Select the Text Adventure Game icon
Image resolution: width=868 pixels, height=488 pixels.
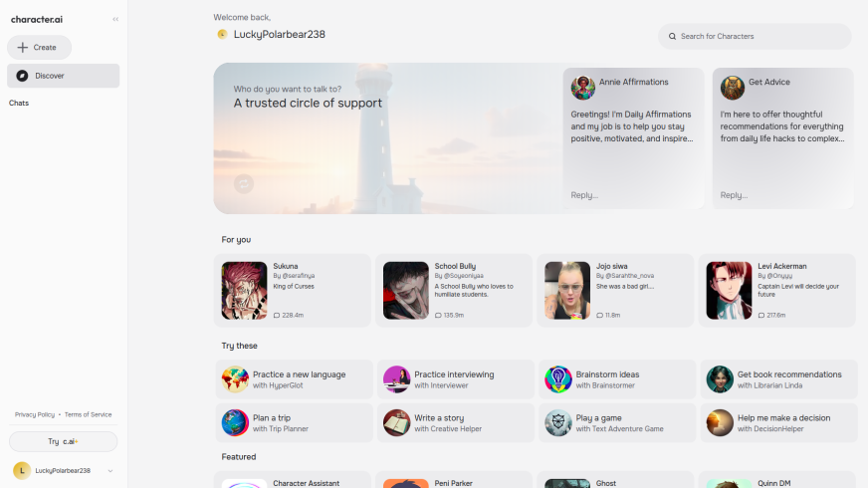tap(557, 423)
